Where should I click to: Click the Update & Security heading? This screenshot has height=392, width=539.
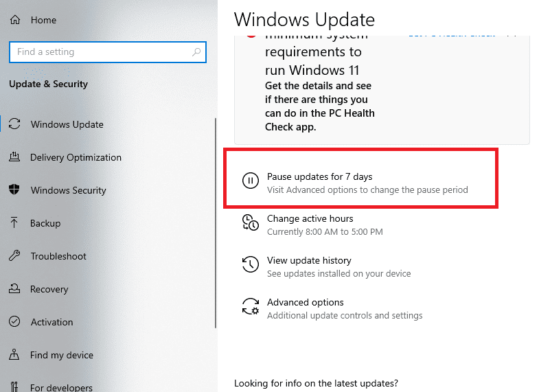tap(49, 84)
